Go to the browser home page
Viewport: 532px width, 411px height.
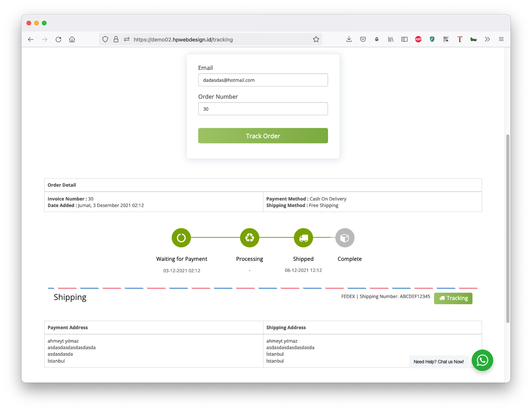click(x=72, y=39)
